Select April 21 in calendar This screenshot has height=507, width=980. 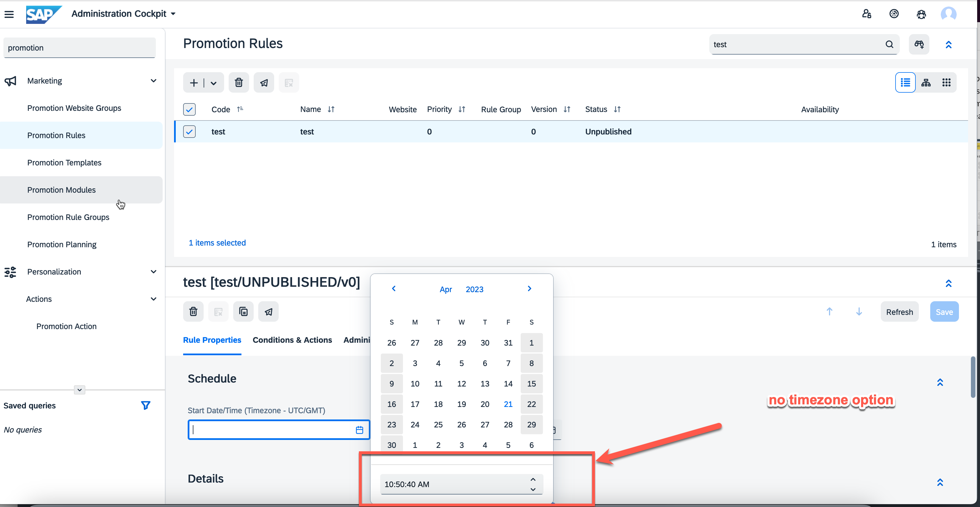[508, 404]
